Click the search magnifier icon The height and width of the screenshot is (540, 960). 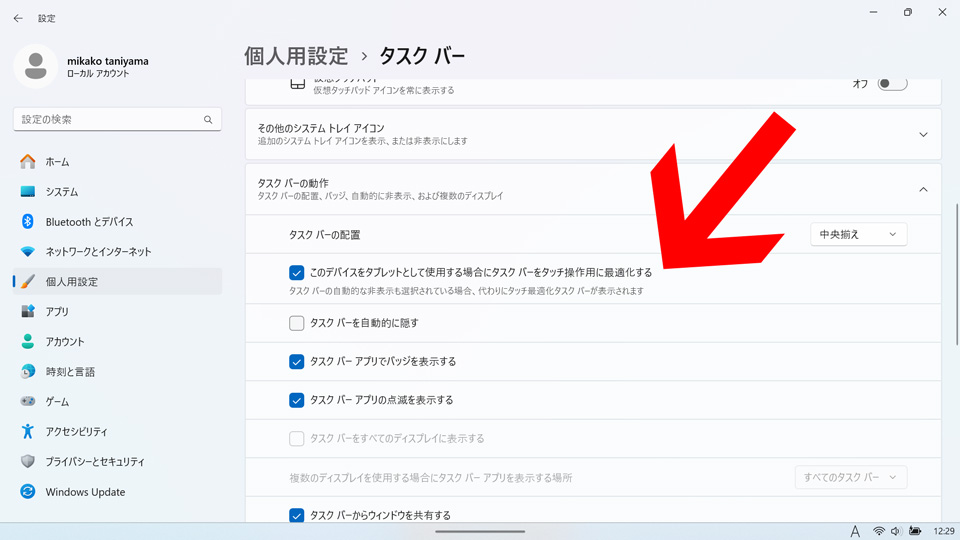point(208,119)
